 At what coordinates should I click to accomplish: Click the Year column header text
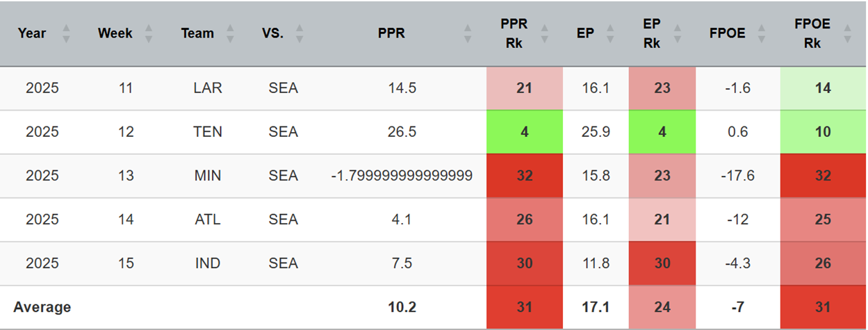32,33
